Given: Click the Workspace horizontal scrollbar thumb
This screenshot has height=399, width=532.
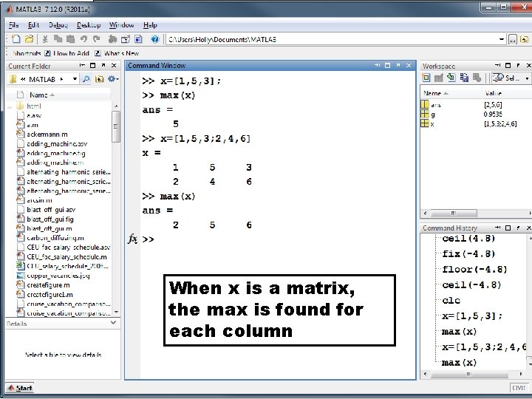Looking at the screenshot, I should point(453,214).
